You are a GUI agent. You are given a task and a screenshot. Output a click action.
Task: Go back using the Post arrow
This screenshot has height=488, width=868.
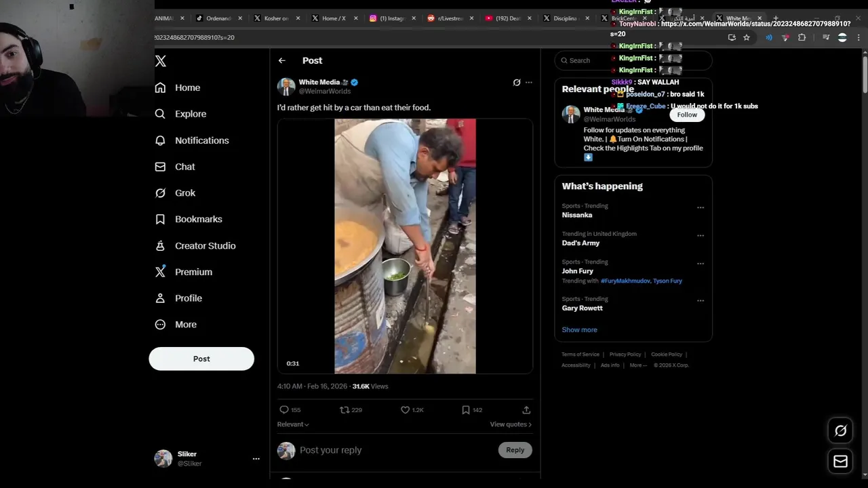[282, 61]
